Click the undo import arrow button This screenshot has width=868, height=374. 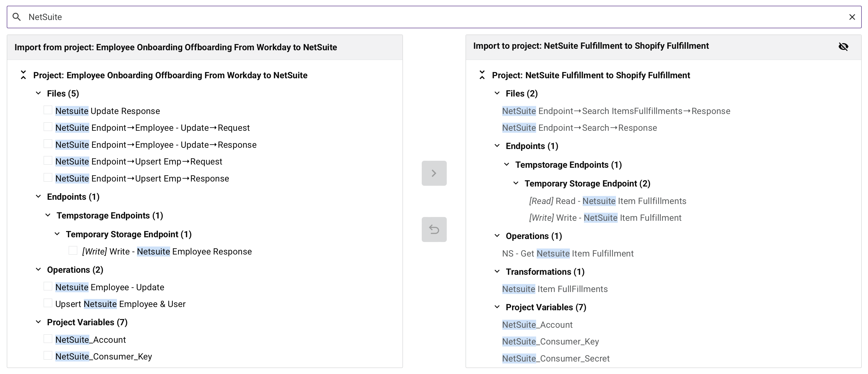pyautogui.click(x=434, y=229)
